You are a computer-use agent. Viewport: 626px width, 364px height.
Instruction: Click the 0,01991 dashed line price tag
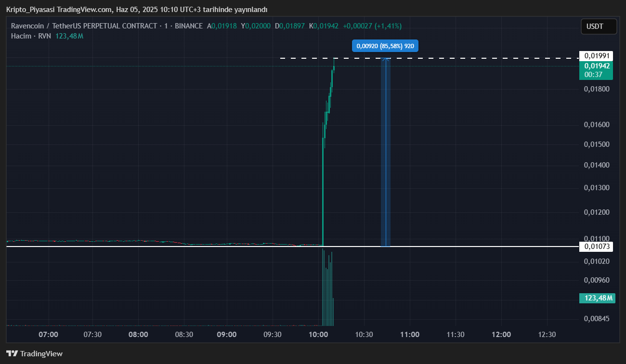pos(597,56)
